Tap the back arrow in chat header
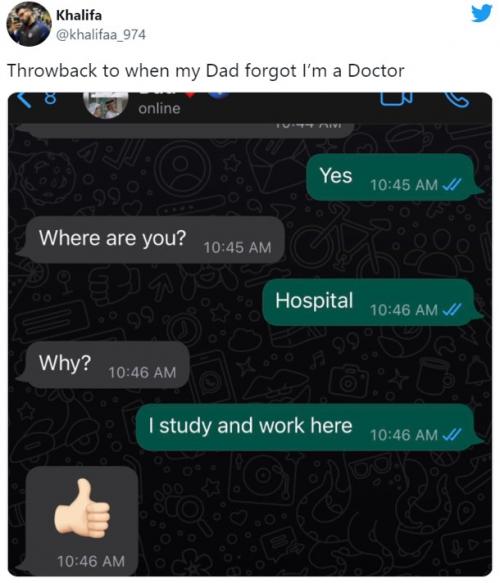500x583 pixels. [x=24, y=99]
